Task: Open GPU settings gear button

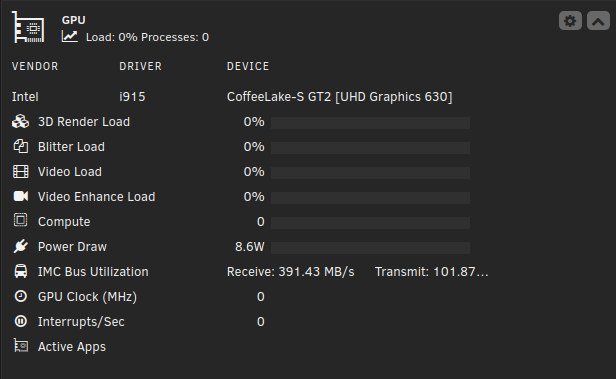Action: (x=570, y=21)
